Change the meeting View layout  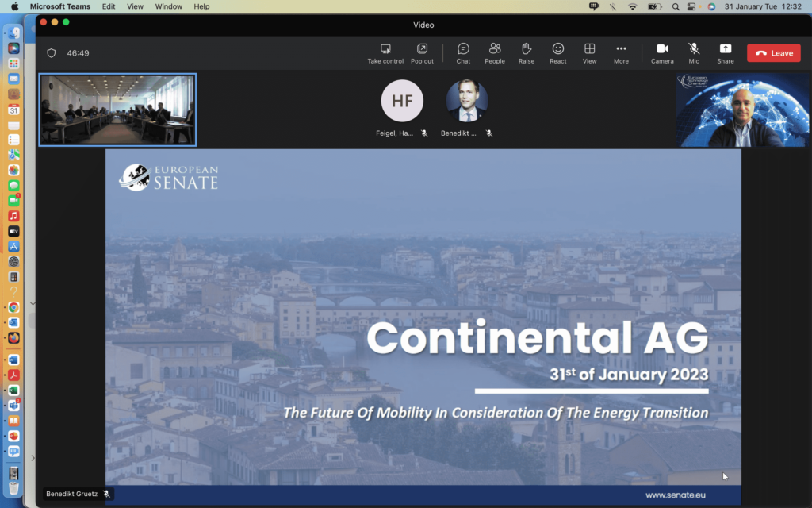[x=589, y=53]
